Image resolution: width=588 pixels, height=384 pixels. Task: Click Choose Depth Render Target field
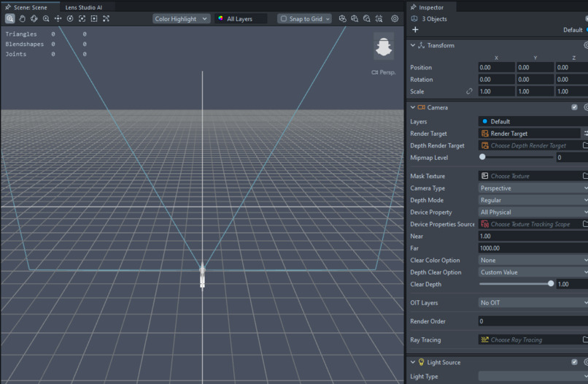click(530, 145)
